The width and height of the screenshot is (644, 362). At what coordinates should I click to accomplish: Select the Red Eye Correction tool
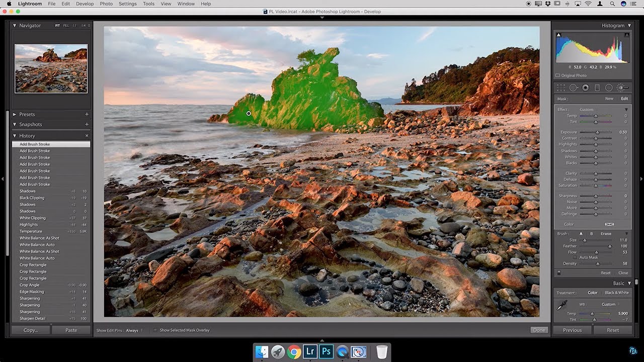(585, 87)
